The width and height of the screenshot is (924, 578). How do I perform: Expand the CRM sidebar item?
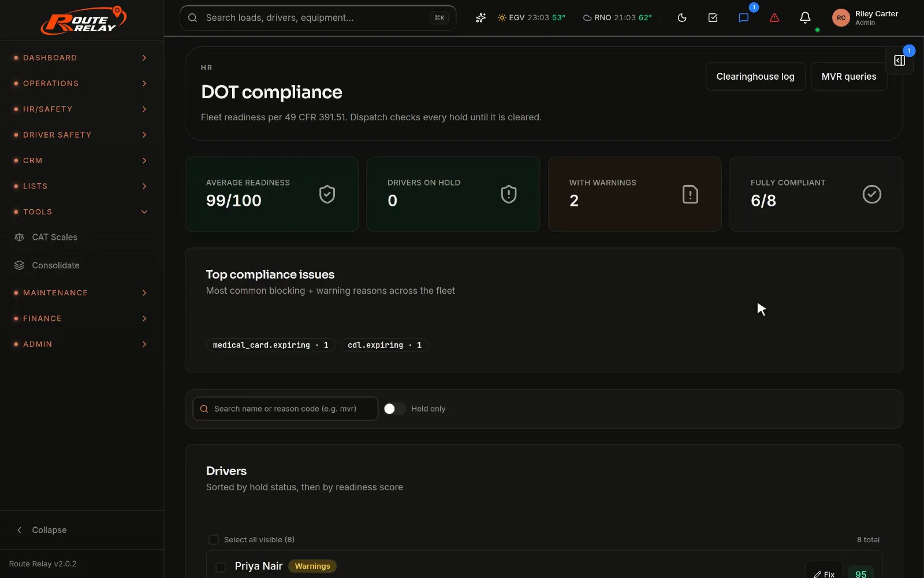click(81, 160)
